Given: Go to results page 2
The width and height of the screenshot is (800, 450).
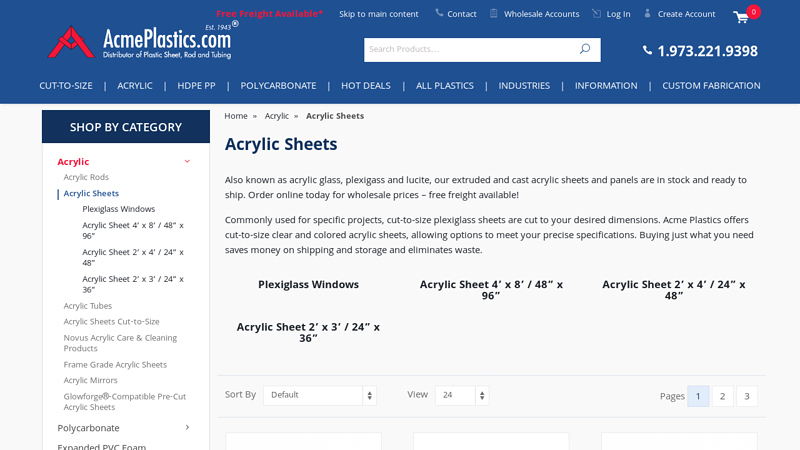Looking at the screenshot, I should tap(722, 396).
